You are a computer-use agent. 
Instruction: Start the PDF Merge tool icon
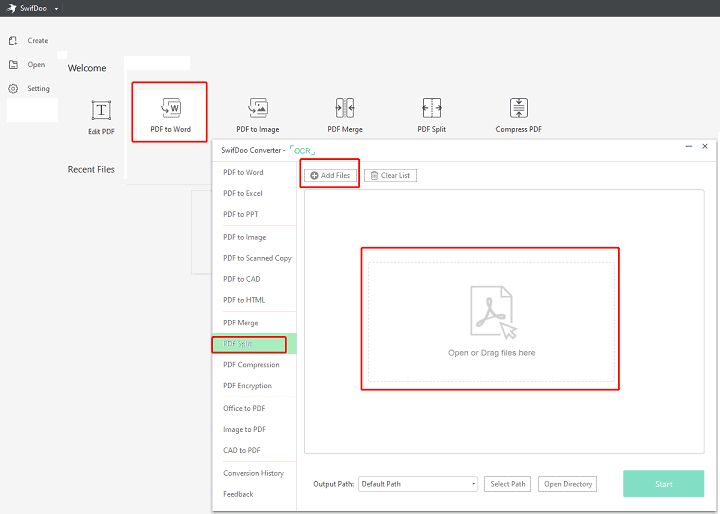[345, 108]
